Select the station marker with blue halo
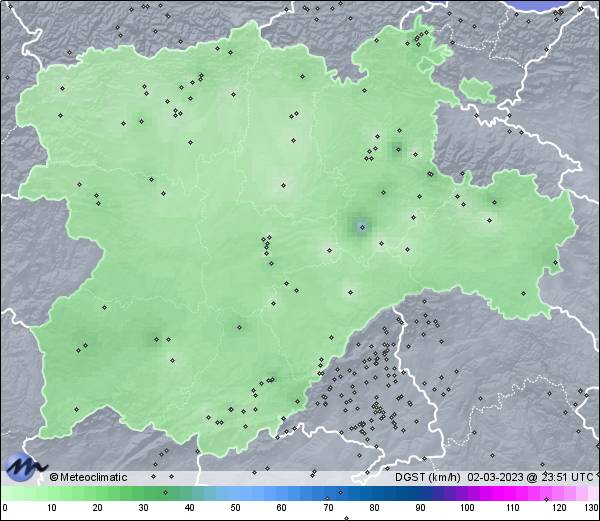 (x=362, y=227)
